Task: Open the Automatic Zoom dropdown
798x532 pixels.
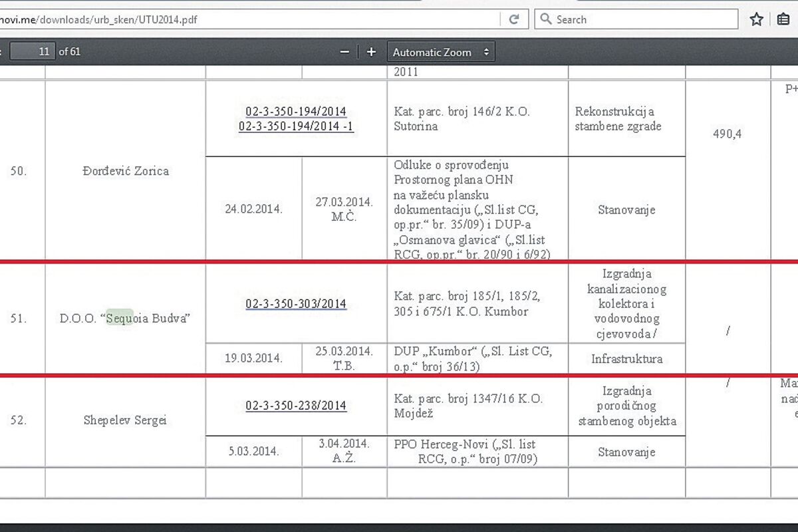Action: click(440, 52)
